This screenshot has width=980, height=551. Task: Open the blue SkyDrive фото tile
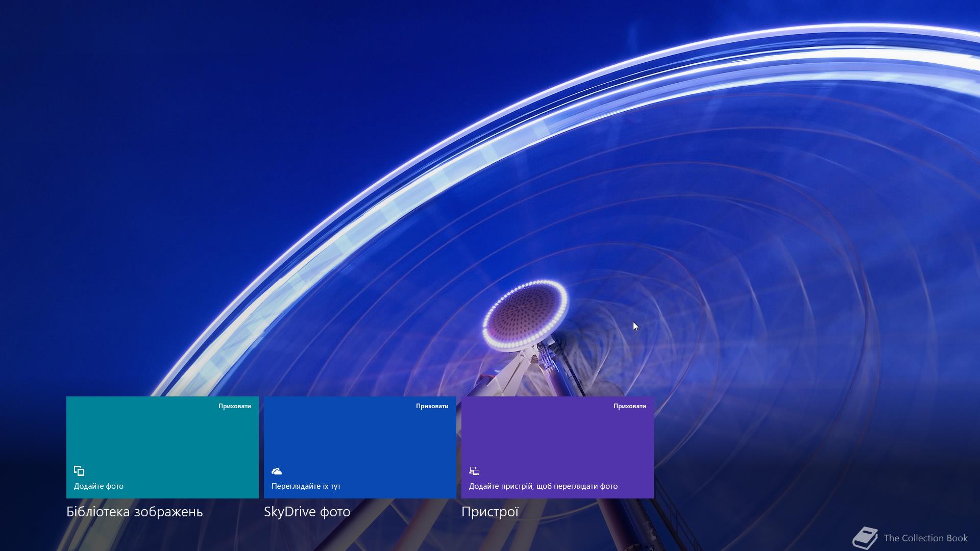(x=360, y=447)
